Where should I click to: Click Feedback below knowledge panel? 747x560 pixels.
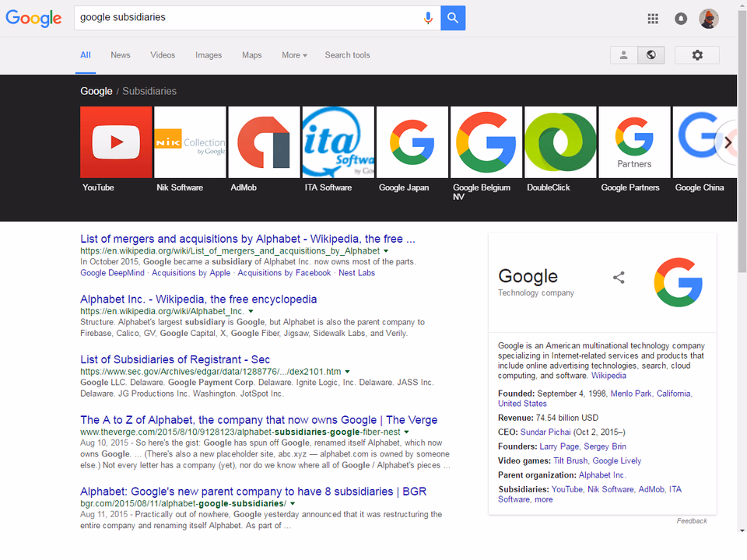pos(692,521)
